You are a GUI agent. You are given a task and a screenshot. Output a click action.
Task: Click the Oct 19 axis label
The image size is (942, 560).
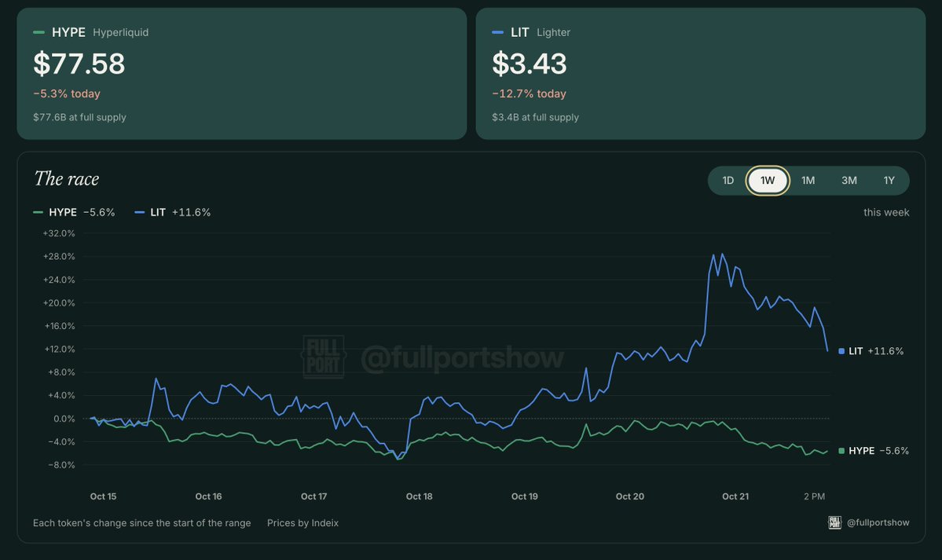(x=525, y=496)
